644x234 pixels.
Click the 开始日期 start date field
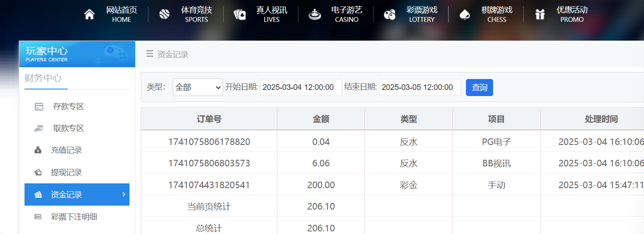pyautogui.click(x=301, y=87)
